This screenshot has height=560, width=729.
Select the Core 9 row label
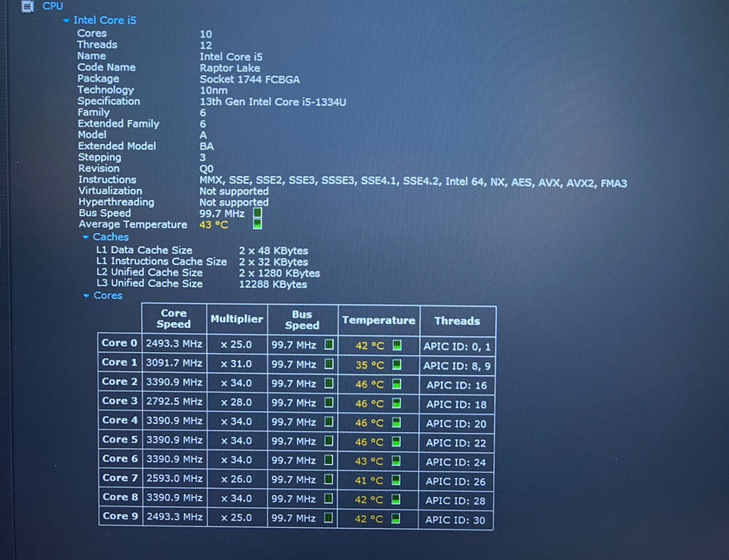(120, 516)
